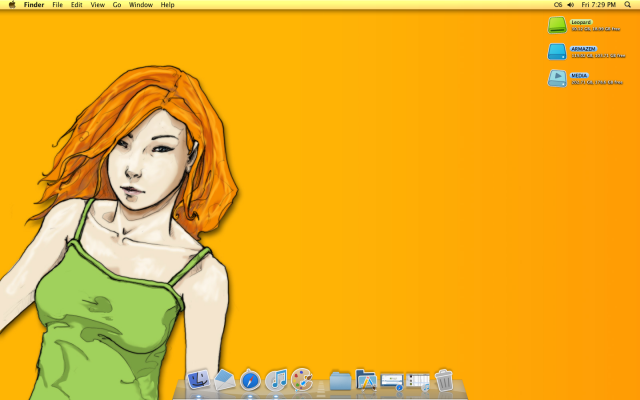Open the paint palette app in Dock

coord(302,380)
